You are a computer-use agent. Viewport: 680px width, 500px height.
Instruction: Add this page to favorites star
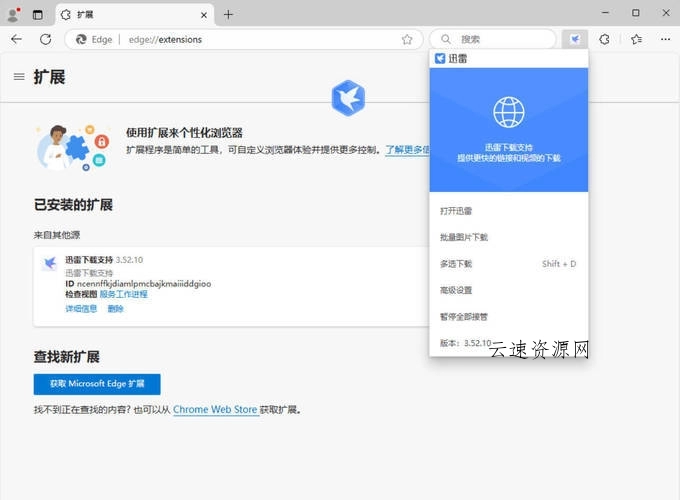tap(407, 39)
